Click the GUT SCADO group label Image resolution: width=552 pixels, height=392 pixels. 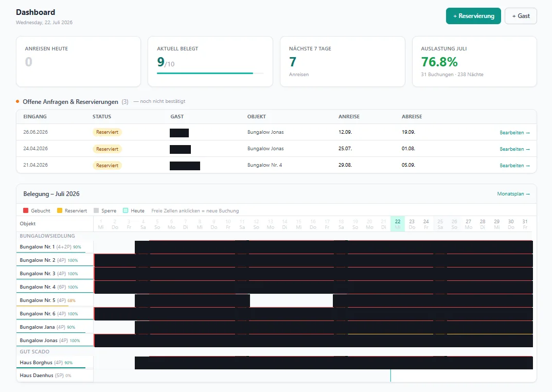tap(34, 351)
